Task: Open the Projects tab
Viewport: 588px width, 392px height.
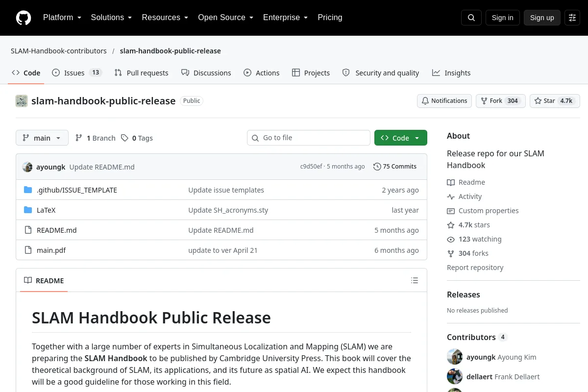Action: point(311,73)
